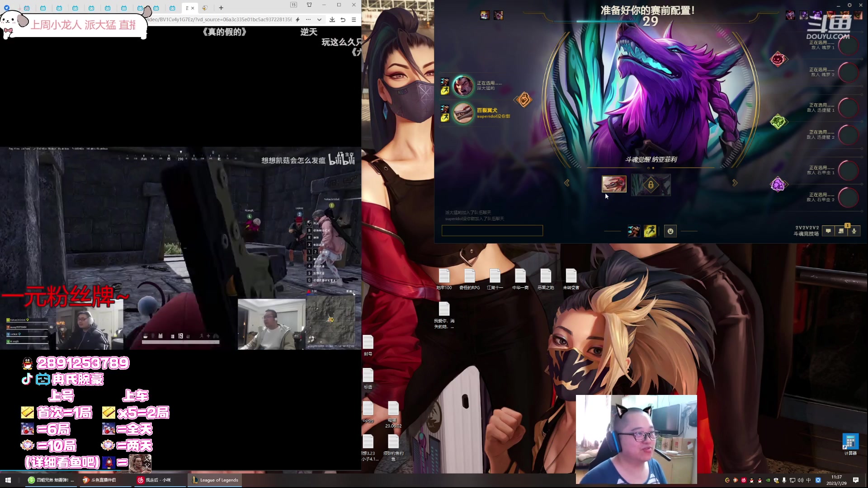Select 百裂冥犬 player champion portrait
Image resolution: width=868 pixels, height=488 pixels.
click(463, 113)
